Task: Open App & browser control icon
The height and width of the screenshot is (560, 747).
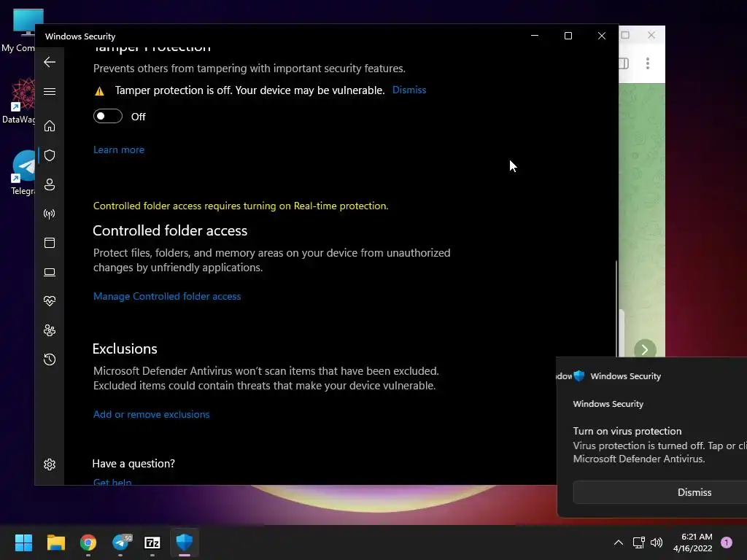Action: (50, 243)
